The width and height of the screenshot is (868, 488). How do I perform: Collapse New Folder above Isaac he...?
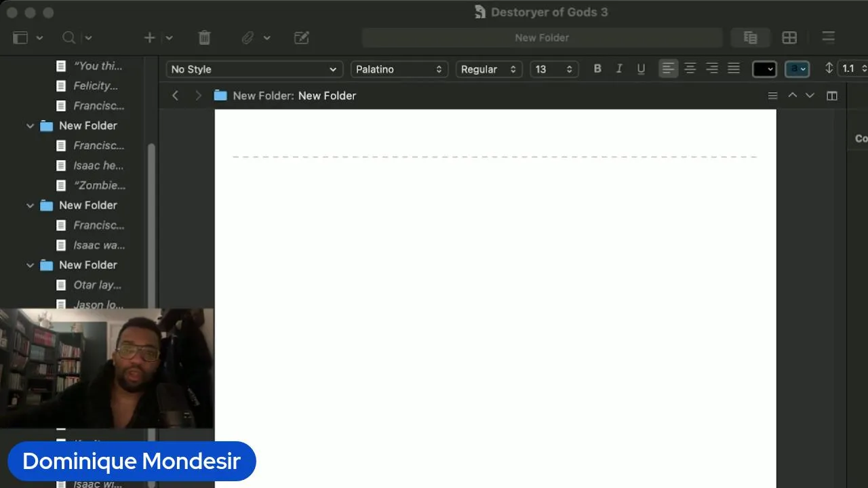[31, 126]
